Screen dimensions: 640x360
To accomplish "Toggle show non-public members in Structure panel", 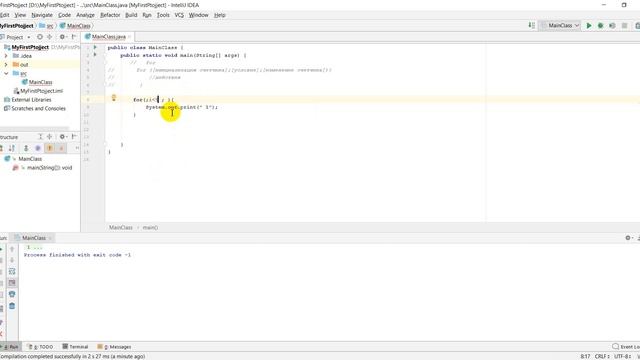I will tap(61, 148).
